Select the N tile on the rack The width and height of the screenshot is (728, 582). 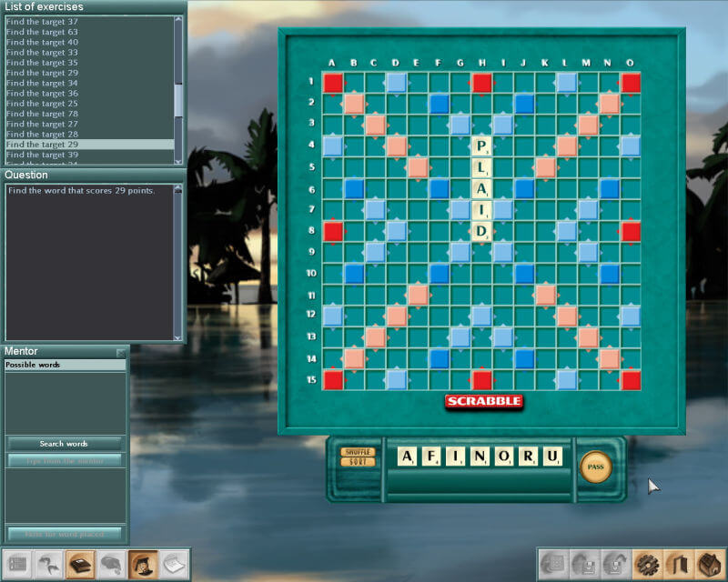coord(480,457)
